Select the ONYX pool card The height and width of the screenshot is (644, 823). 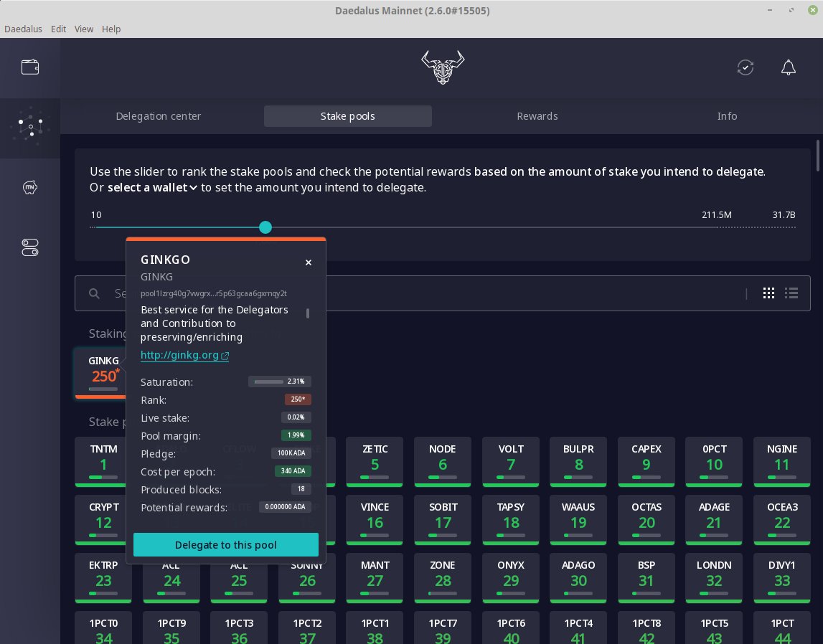[511, 578]
